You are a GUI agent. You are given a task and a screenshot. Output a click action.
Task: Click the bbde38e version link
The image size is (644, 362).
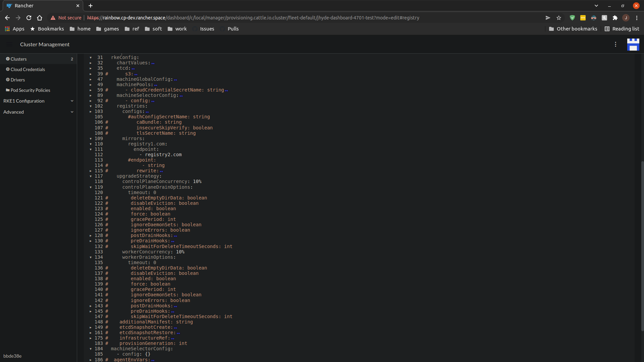pyautogui.click(x=12, y=356)
